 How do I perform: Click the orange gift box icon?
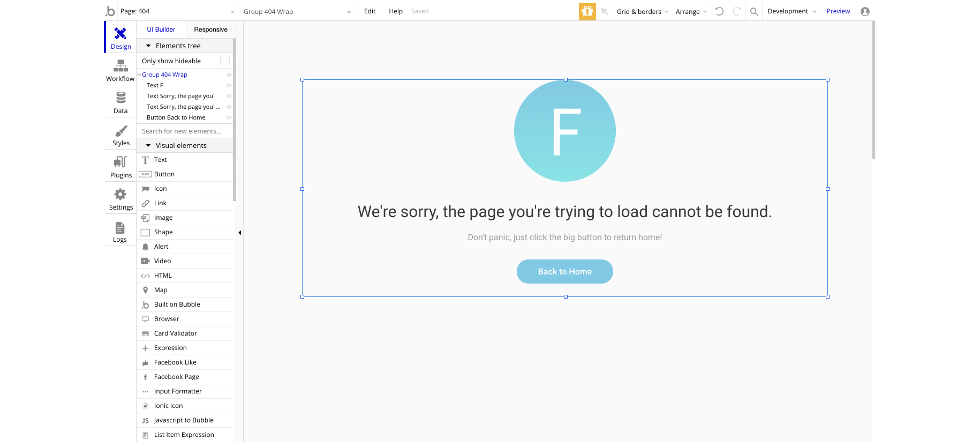587,11
